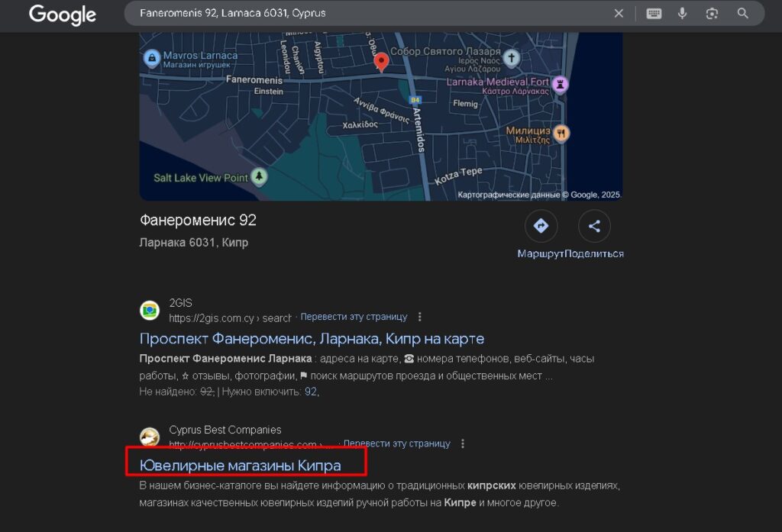Start voice search with microphone icon

pos(682,14)
